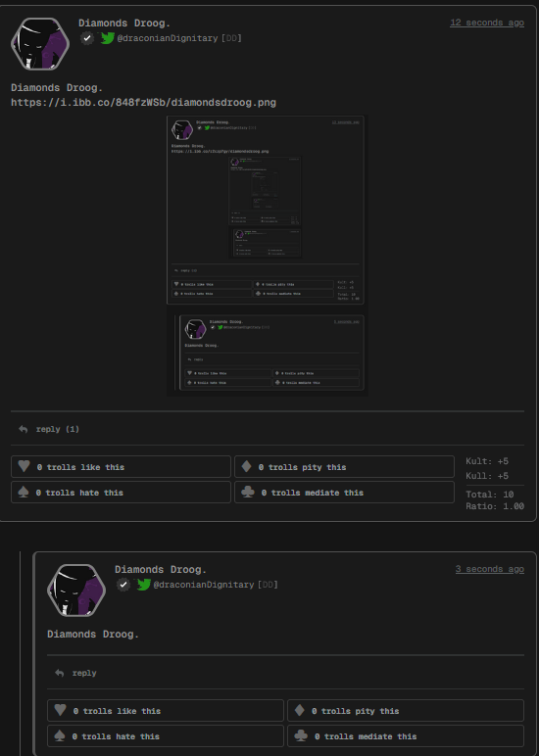This screenshot has width=539, height=756.
Task: Reply to the 3 seconds ago post
Action: click(84, 673)
